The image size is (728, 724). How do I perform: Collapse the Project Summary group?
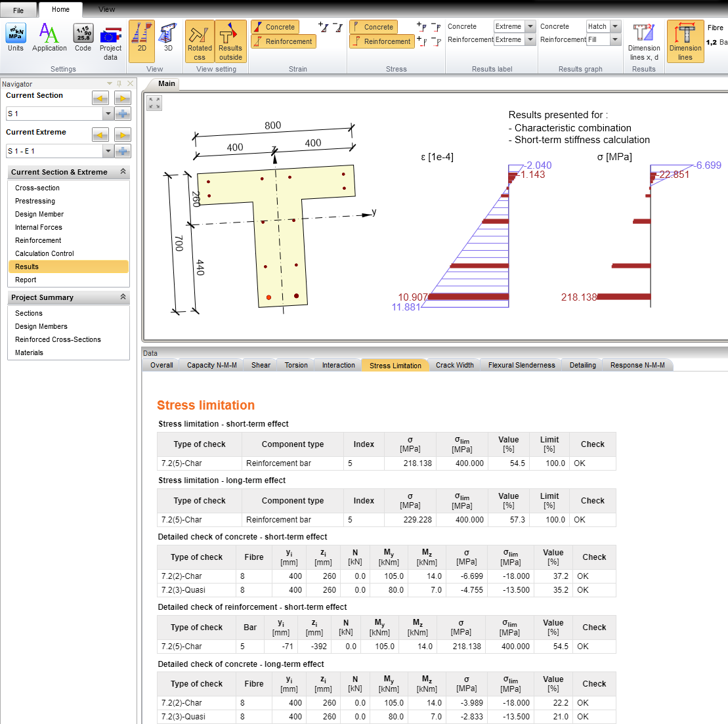[x=123, y=297]
